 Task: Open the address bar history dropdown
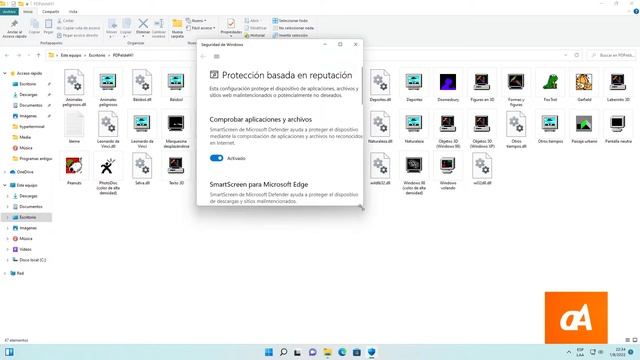566,55
